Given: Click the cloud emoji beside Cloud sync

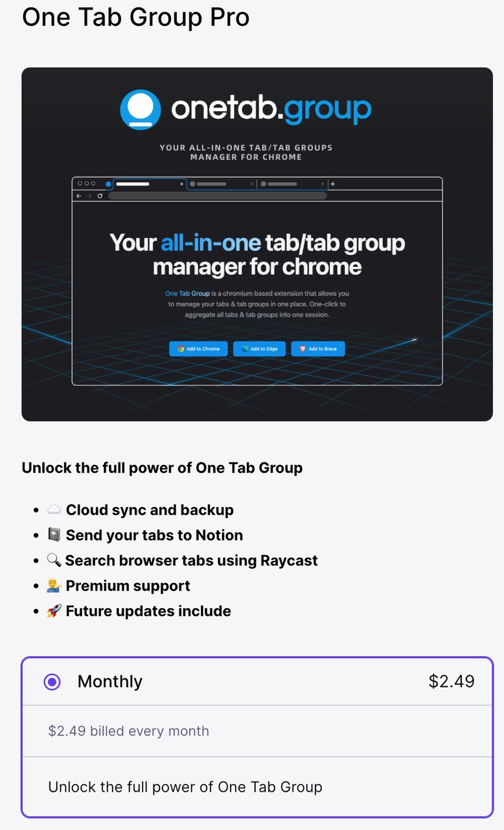Looking at the screenshot, I should (x=54, y=510).
